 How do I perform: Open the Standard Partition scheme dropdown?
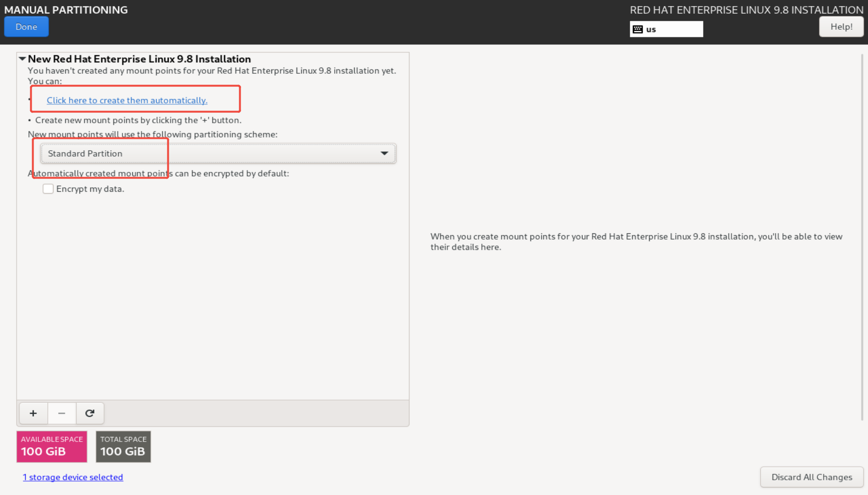coord(218,154)
